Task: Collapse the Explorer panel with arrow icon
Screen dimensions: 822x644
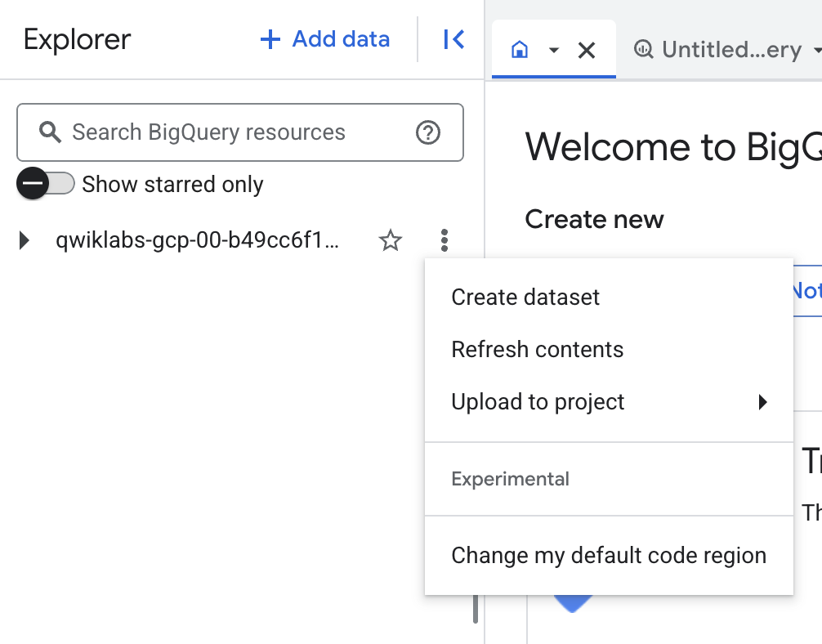Action: [453, 39]
